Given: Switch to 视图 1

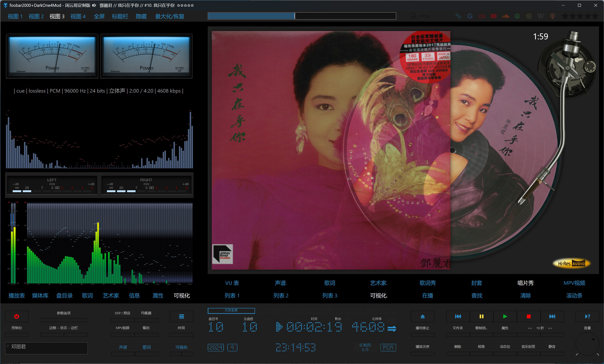Looking at the screenshot, I should (15, 16).
